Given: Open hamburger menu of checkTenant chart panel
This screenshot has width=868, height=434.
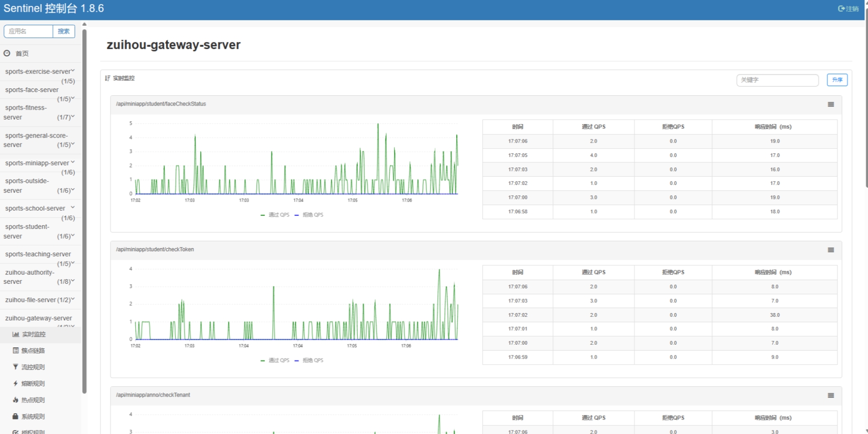Looking at the screenshot, I should coord(831,396).
